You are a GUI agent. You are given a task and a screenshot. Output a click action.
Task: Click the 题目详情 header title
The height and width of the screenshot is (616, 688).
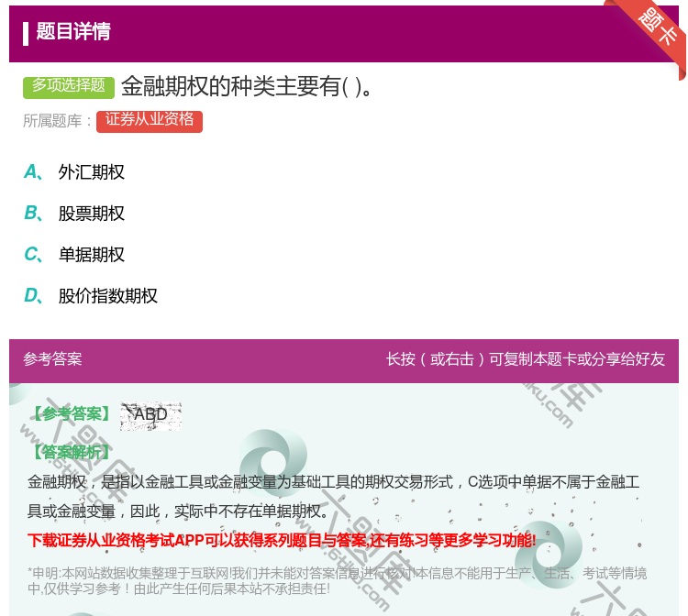click(x=73, y=32)
